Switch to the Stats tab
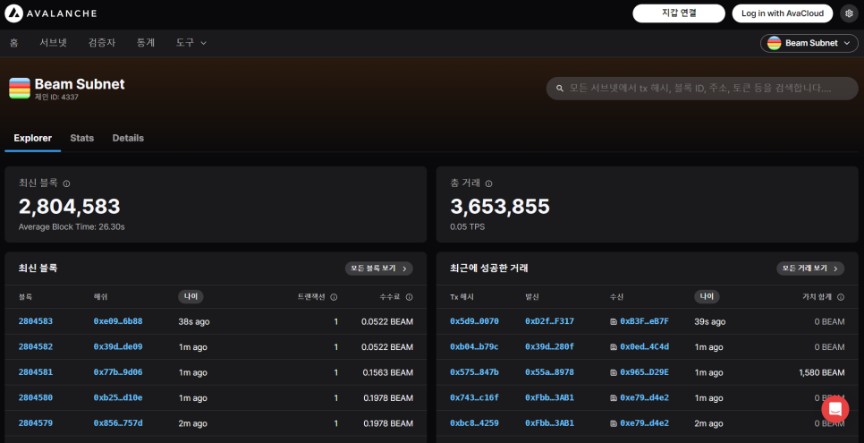 coord(82,138)
